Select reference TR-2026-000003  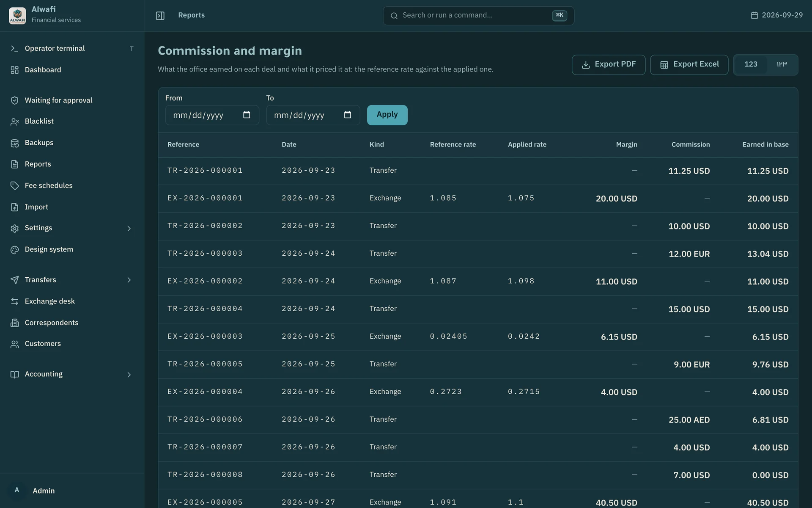point(205,254)
